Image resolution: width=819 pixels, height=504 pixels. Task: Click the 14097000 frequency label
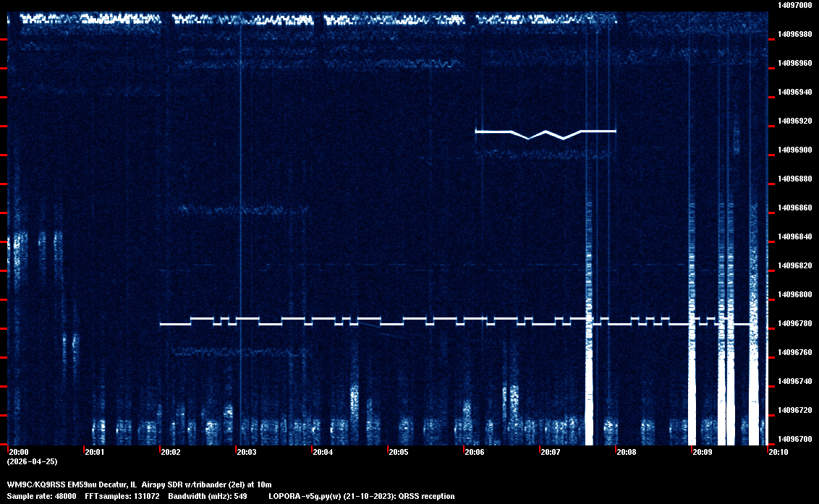pyautogui.click(x=794, y=5)
